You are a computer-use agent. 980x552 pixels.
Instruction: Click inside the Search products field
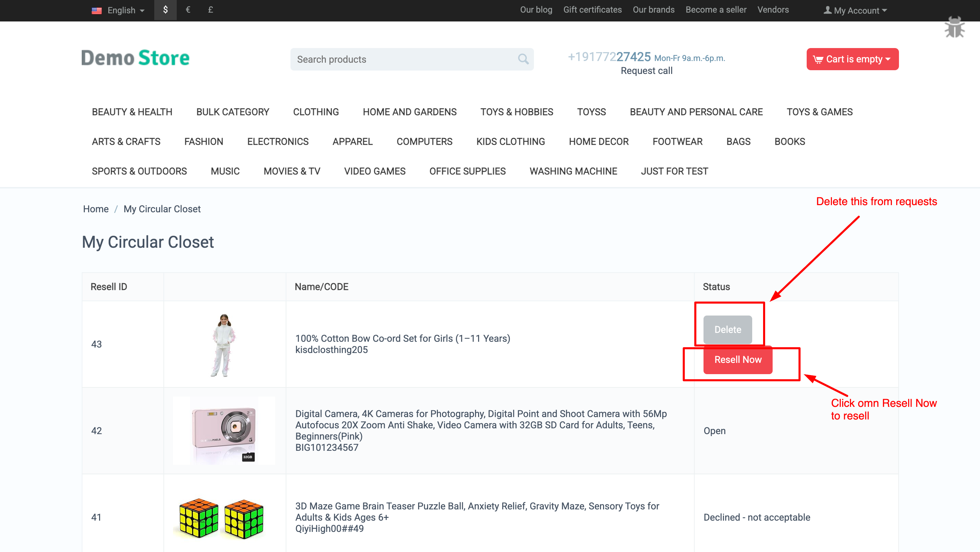380,59
